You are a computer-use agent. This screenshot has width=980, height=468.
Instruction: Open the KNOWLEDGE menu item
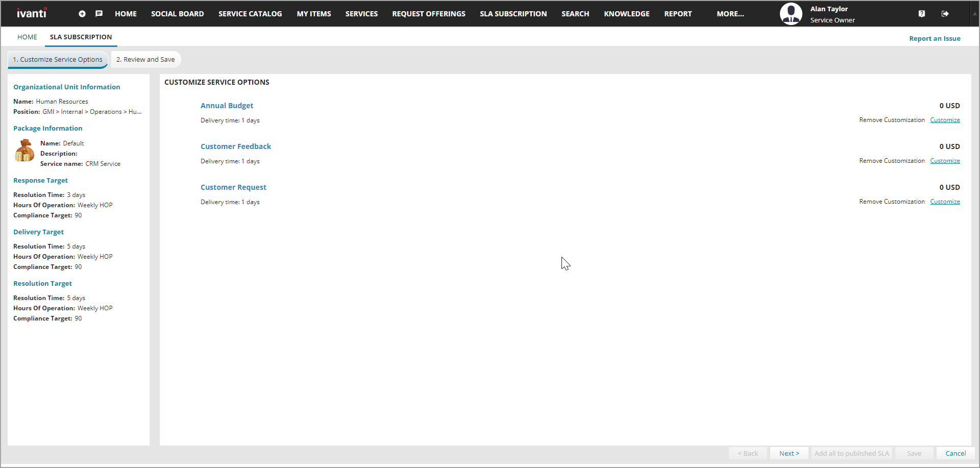(x=626, y=14)
